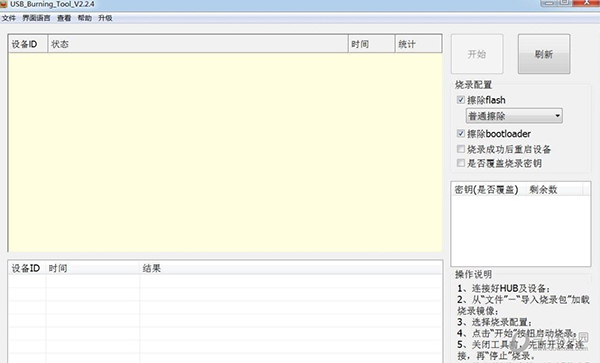Click the 时间 header in bottom table
Viewport: 600px width, 363px height.
tap(93, 269)
